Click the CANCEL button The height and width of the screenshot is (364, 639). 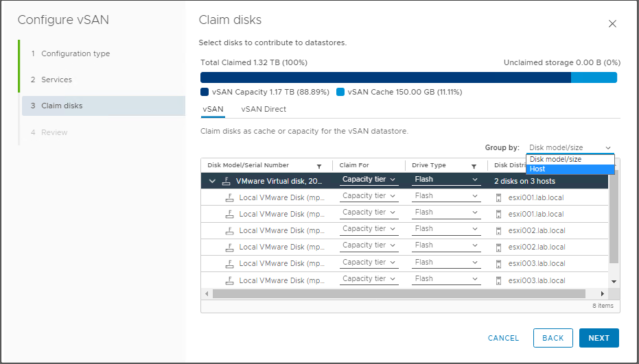pyautogui.click(x=503, y=338)
